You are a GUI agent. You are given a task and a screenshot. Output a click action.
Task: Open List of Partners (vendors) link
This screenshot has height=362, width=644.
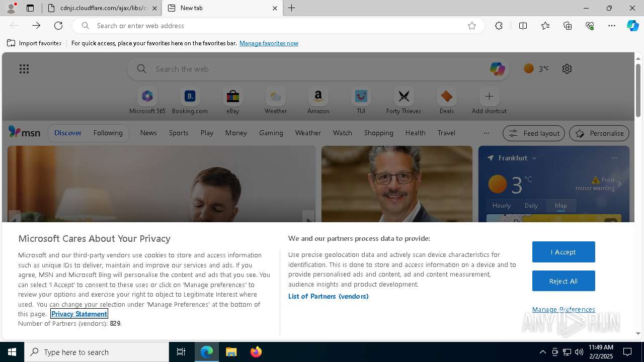tap(329, 296)
